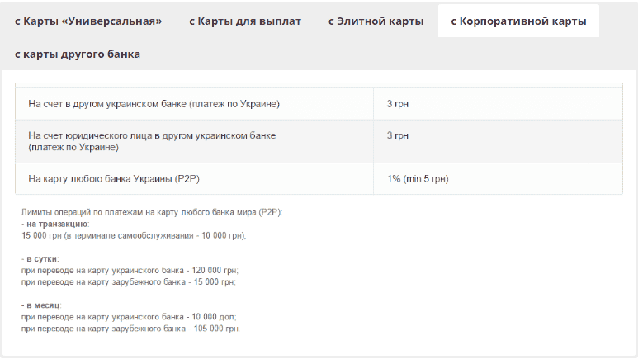Click the bold "в сутки" label
Viewport: 638px width, 364px height.
pos(42,258)
